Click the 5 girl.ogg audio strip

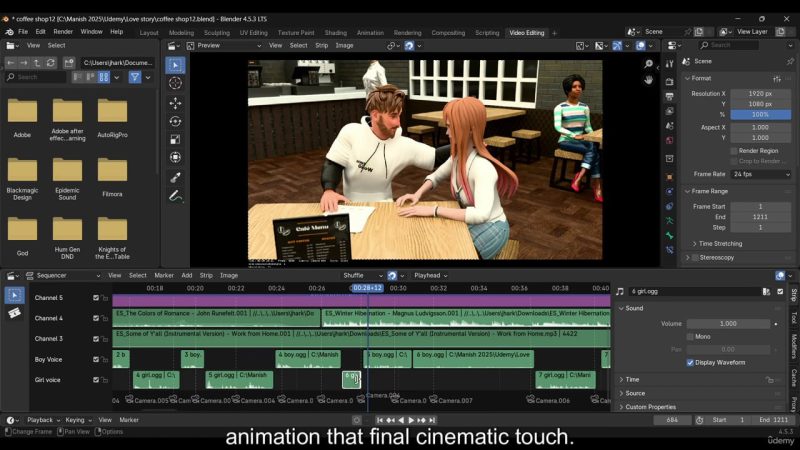tap(238, 379)
